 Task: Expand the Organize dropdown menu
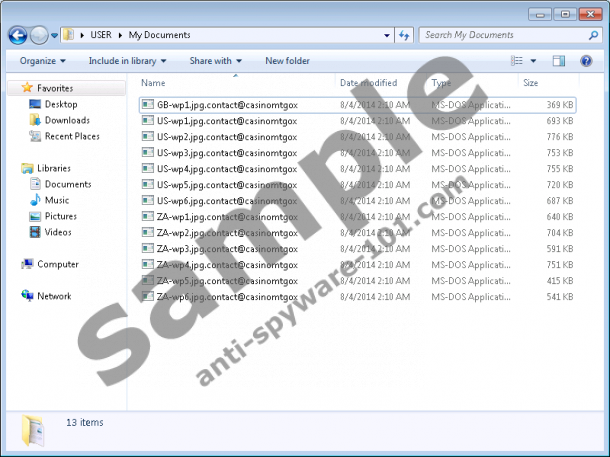[x=43, y=61]
